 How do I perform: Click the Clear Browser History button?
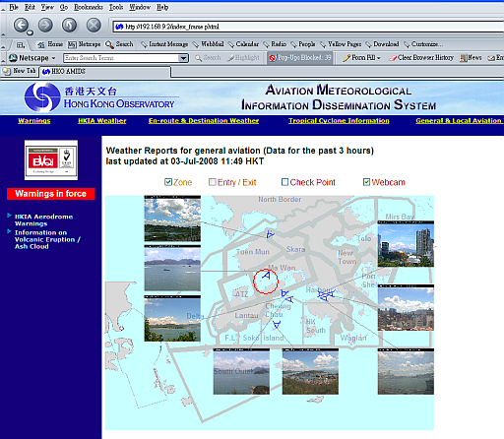pos(421,58)
